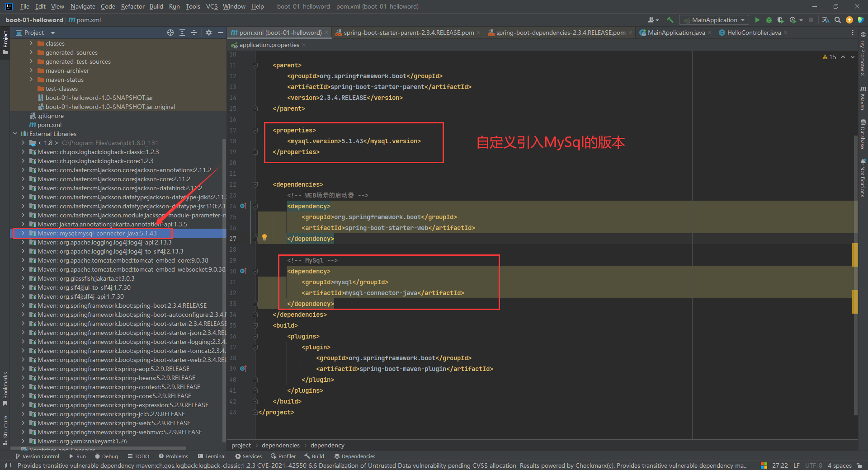Screen dimensions: 868x470
Task: Toggle read-only lock icon in status bar
Action: coord(859,465)
